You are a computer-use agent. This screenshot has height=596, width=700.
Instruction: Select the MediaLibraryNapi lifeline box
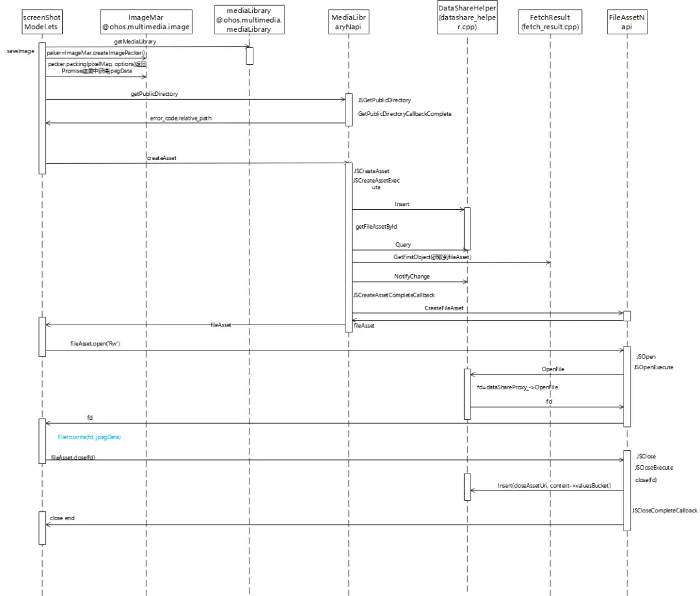(x=349, y=22)
